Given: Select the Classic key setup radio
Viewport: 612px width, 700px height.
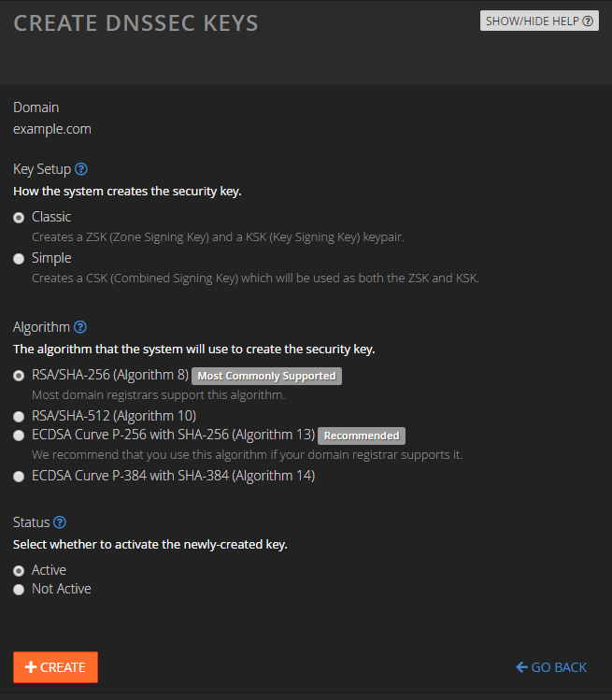Looking at the screenshot, I should coord(19,218).
